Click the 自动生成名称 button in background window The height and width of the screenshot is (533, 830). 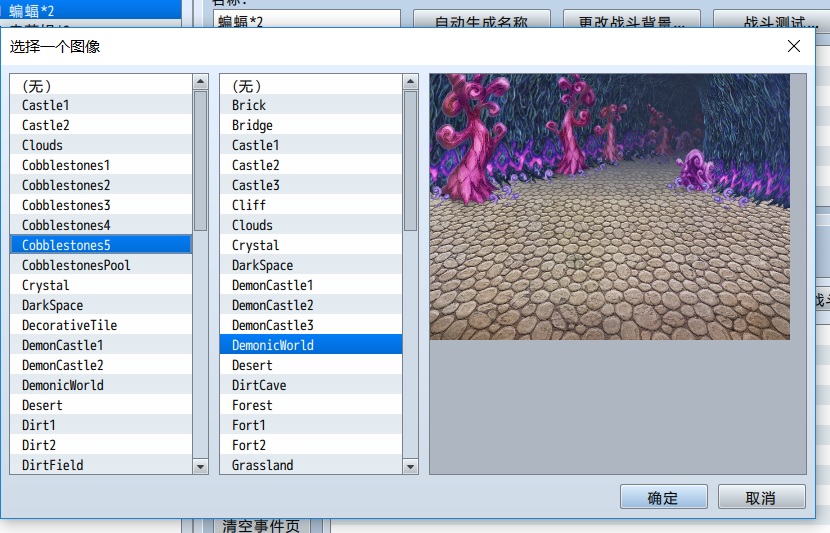point(482,19)
